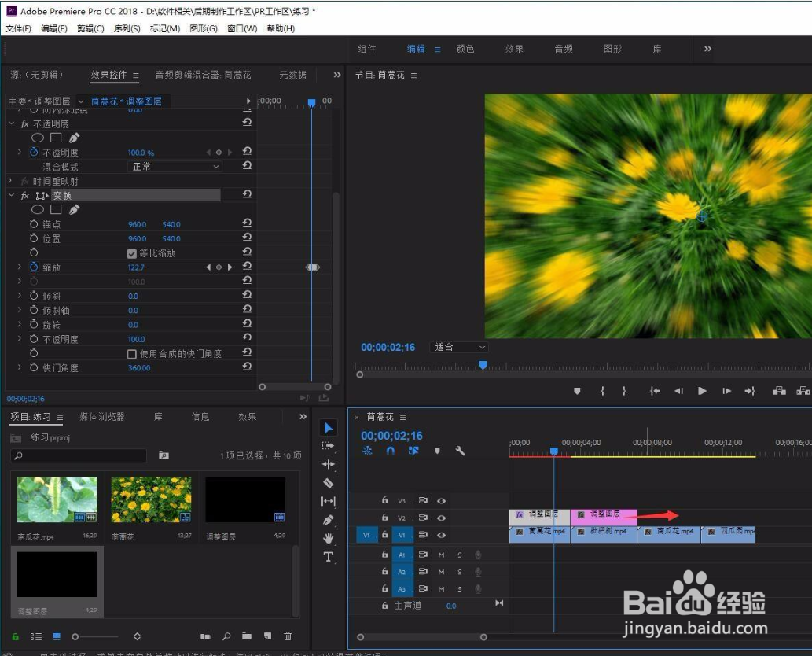Click the linked selection icon in timeline

coord(413,451)
